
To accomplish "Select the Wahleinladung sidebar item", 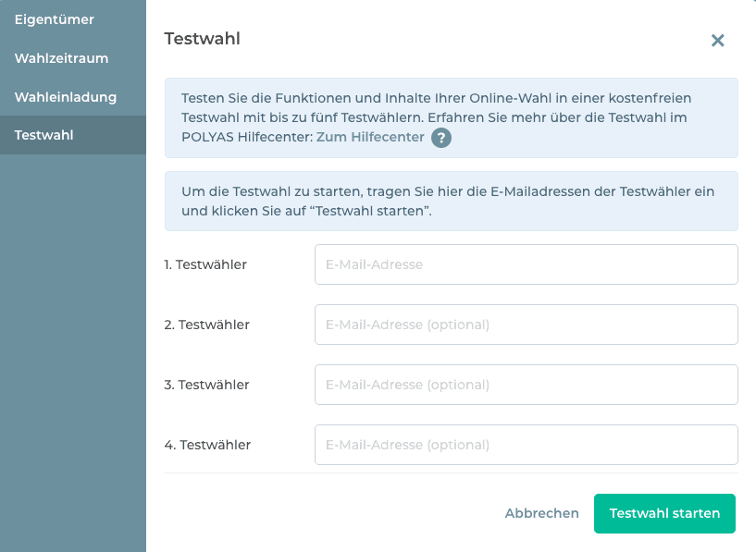I will pyautogui.click(x=65, y=97).
